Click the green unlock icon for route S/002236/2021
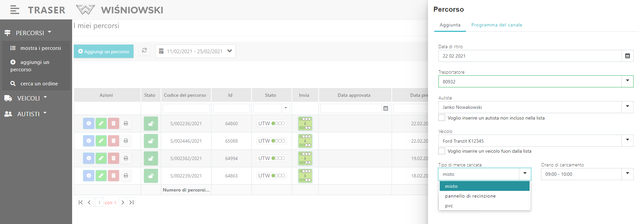 151,124
